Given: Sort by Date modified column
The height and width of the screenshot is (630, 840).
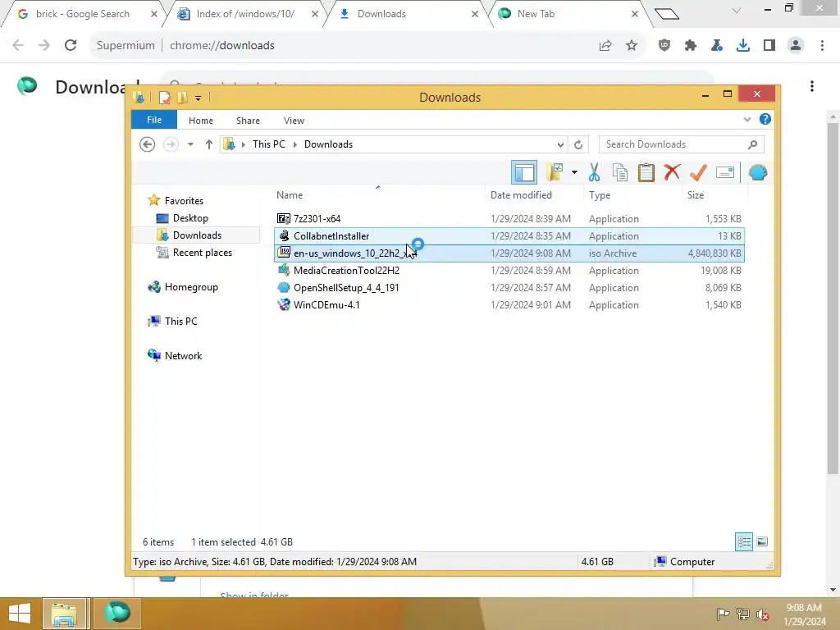Looking at the screenshot, I should [535, 195].
